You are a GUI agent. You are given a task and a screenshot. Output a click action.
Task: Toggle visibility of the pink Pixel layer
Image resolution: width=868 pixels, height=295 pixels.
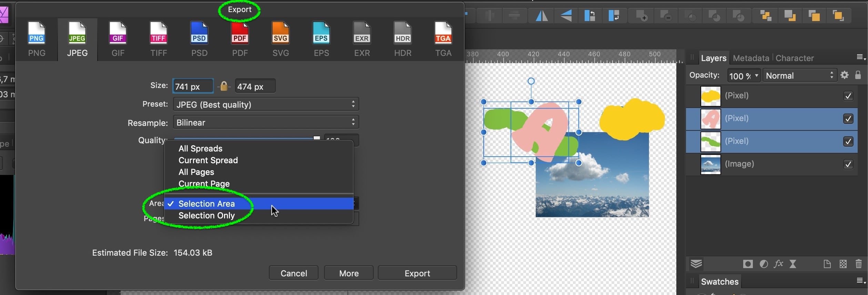pyautogui.click(x=848, y=119)
